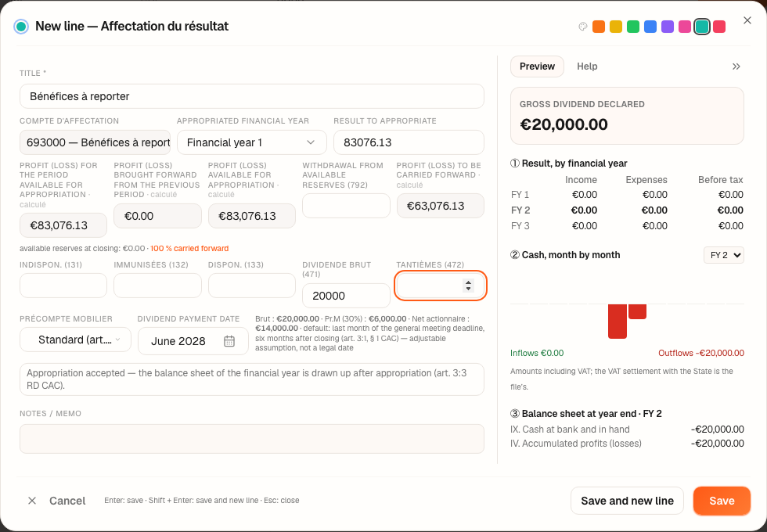767x532 pixels.
Task: Open the Appropriated financial year dropdown
Action: [251, 142]
